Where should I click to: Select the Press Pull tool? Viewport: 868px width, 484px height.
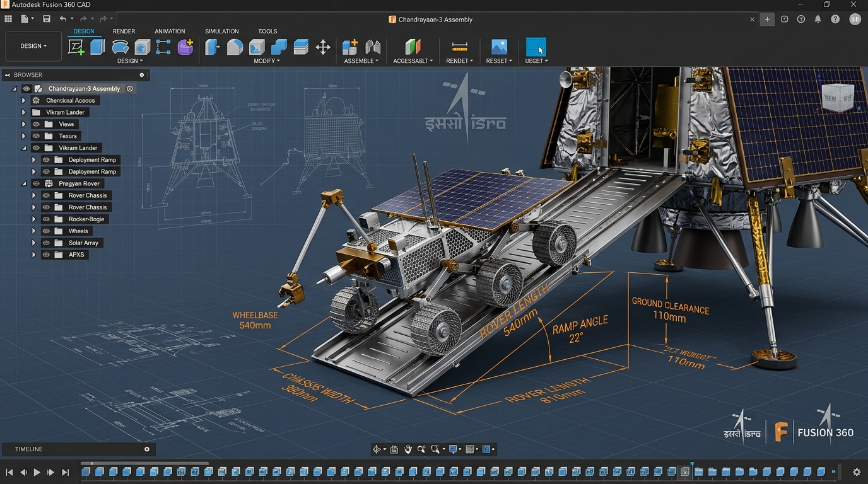pyautogui.click(x=213, y=47)
